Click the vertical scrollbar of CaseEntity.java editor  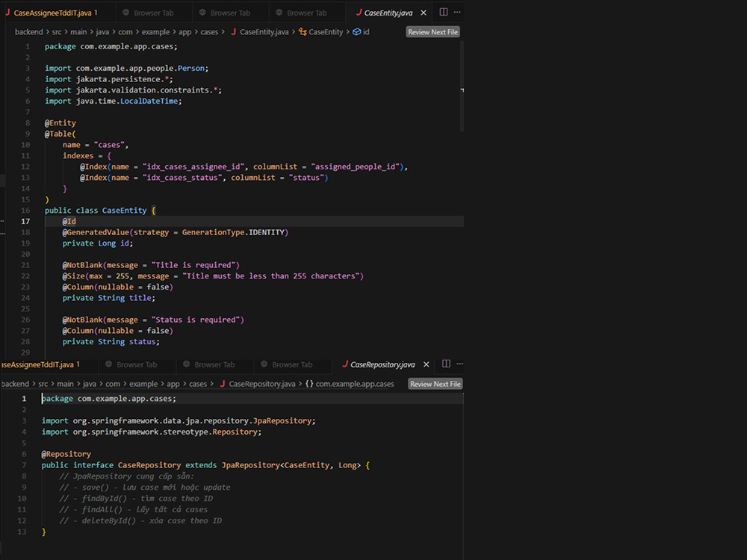tap(462, 86)
